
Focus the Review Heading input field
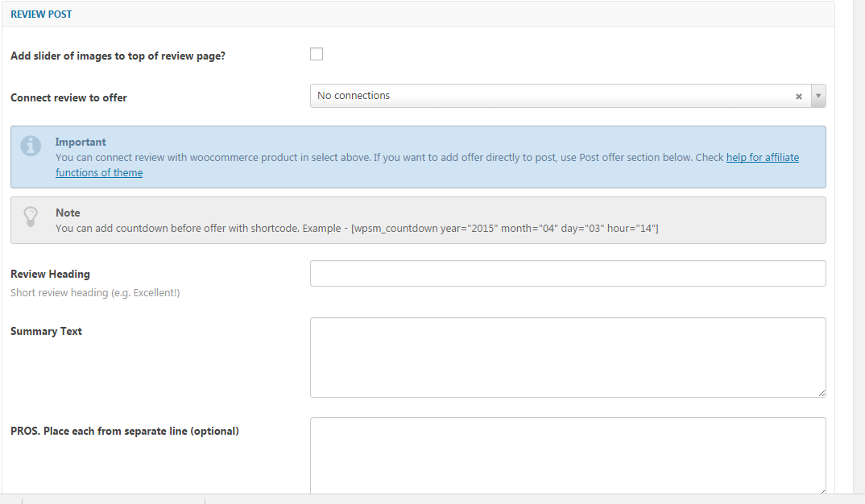point(568,274)
